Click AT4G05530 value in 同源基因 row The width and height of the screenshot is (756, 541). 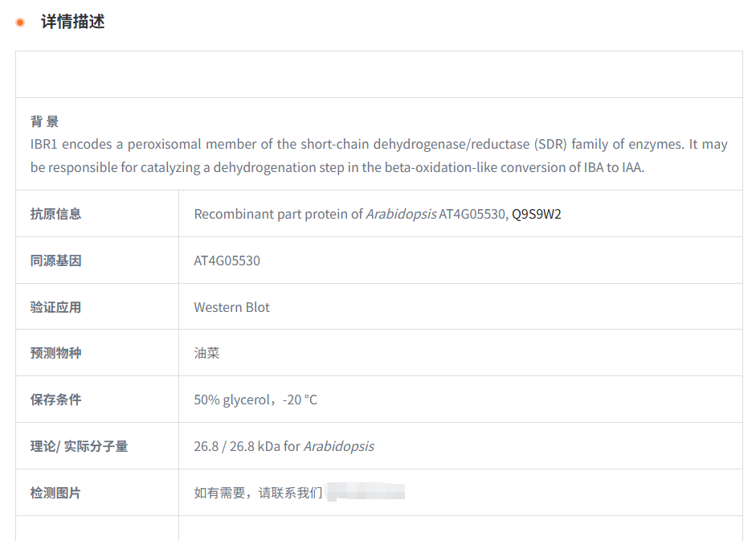227,260
